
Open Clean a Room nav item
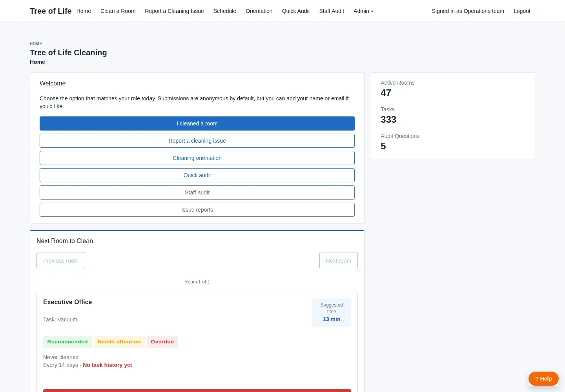click(118, 11)
